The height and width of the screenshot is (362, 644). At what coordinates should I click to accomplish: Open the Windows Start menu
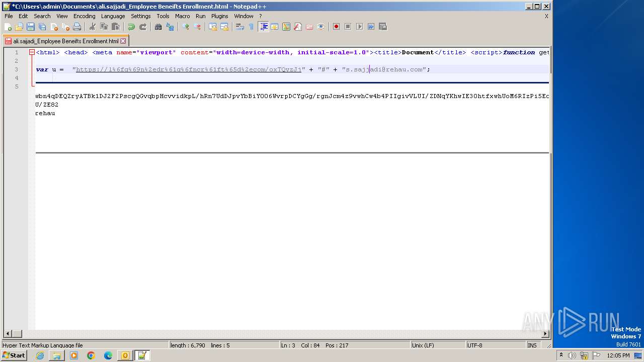tap(14, 355)
